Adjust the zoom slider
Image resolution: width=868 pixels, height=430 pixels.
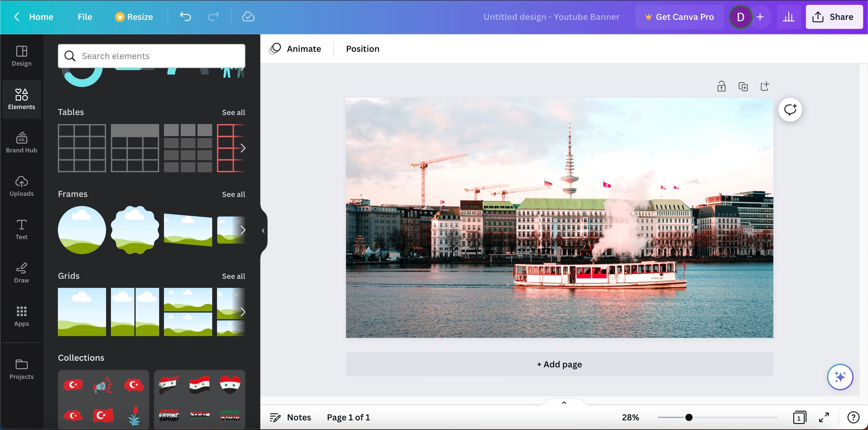pos(689,417)
